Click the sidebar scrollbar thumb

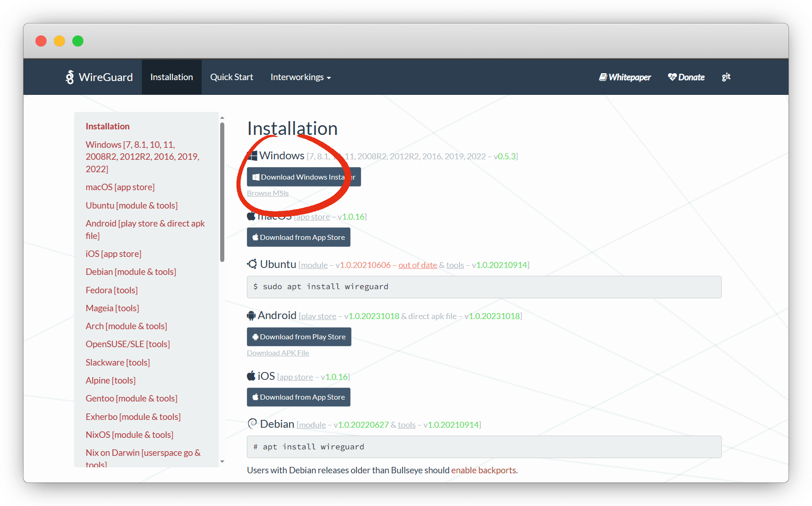pyautogui.click(x=222, y=191)
